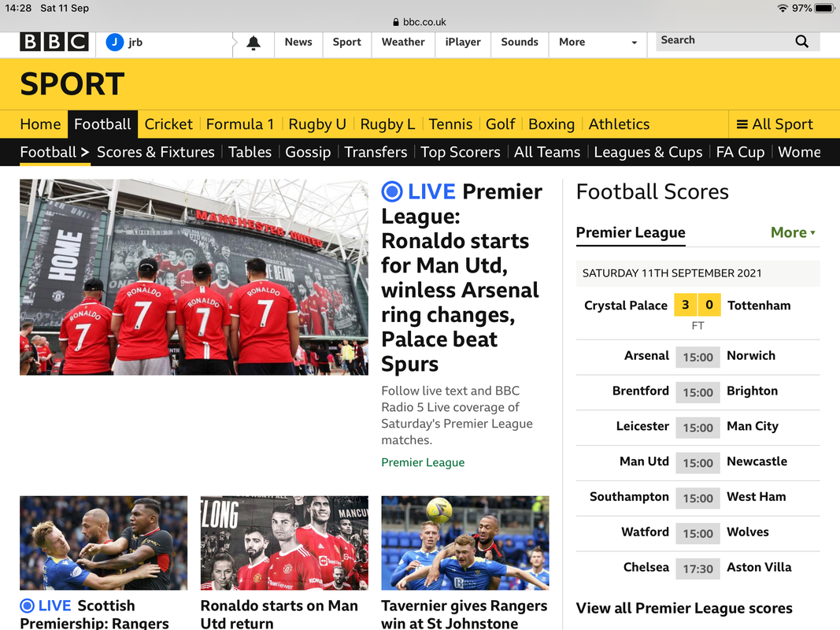The width and height of the screenshot is (840, 630).
Task: Tap the Wi-Fi status icon
Action: tap(783, 8)
